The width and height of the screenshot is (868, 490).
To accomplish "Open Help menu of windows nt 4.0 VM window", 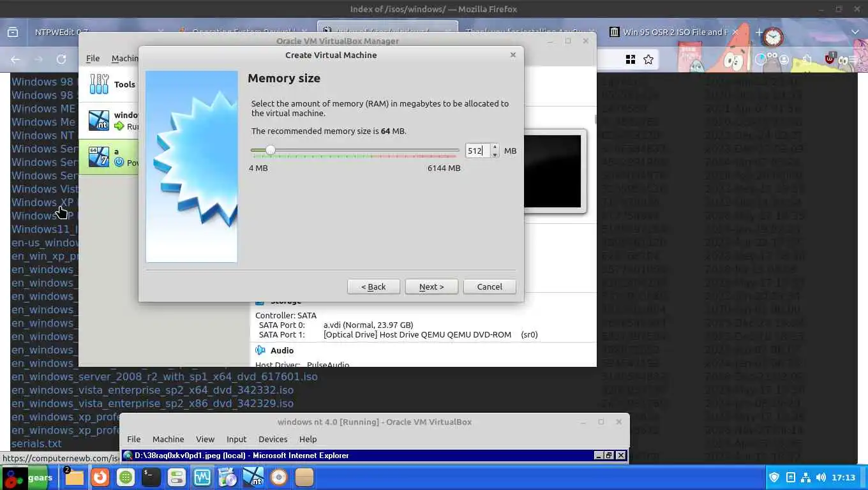I will 308,439.
